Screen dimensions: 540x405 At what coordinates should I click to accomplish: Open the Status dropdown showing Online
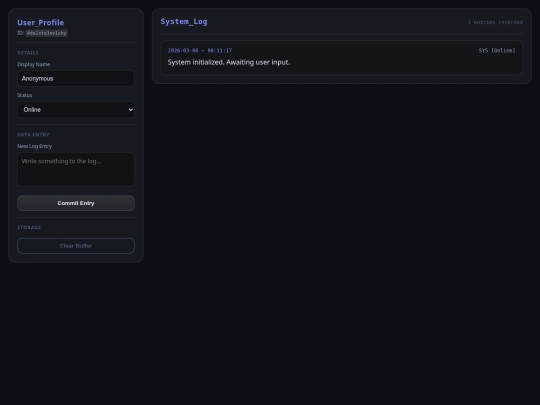pos(76,110)
